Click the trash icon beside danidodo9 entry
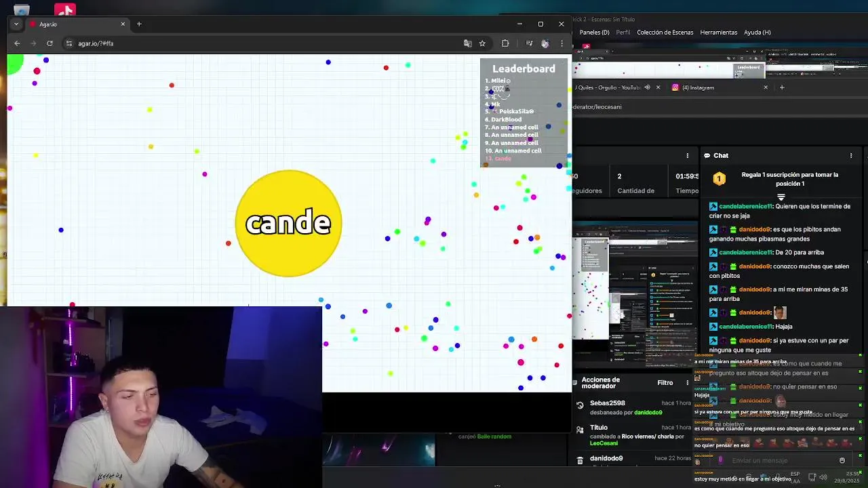The image size is (868, 488). coord(580,460)
